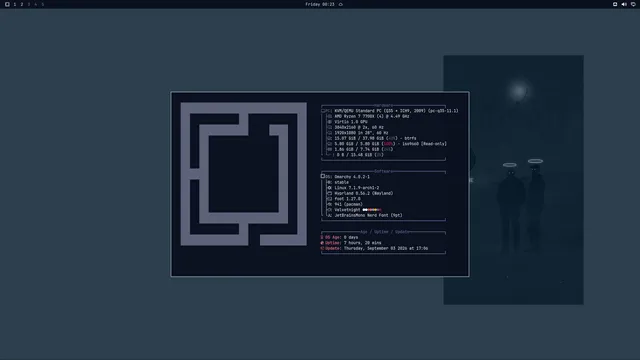Open the volume icon in the tray
The height and width of the screenshot is (360, 640).
coord(624,4)
